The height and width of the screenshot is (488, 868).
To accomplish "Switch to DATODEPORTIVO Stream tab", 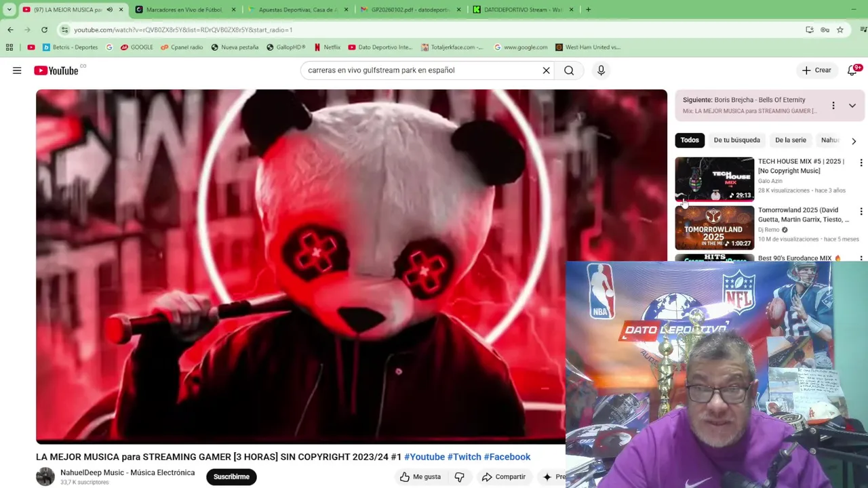I will point(522,9).
